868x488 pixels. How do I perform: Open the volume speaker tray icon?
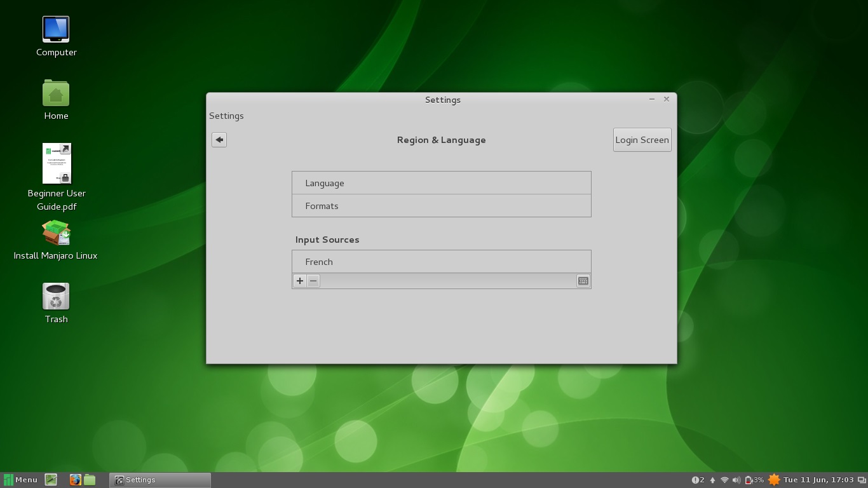(x=736, y=480)
